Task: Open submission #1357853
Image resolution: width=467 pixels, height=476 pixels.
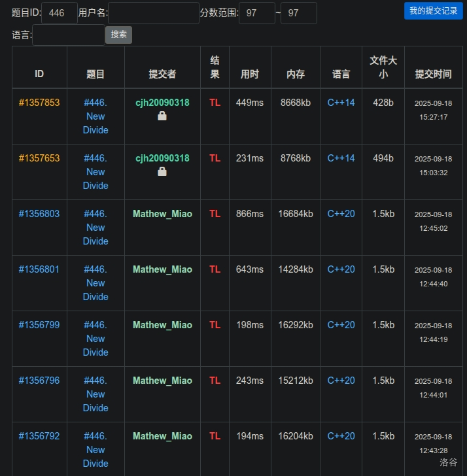Action: 39,103
